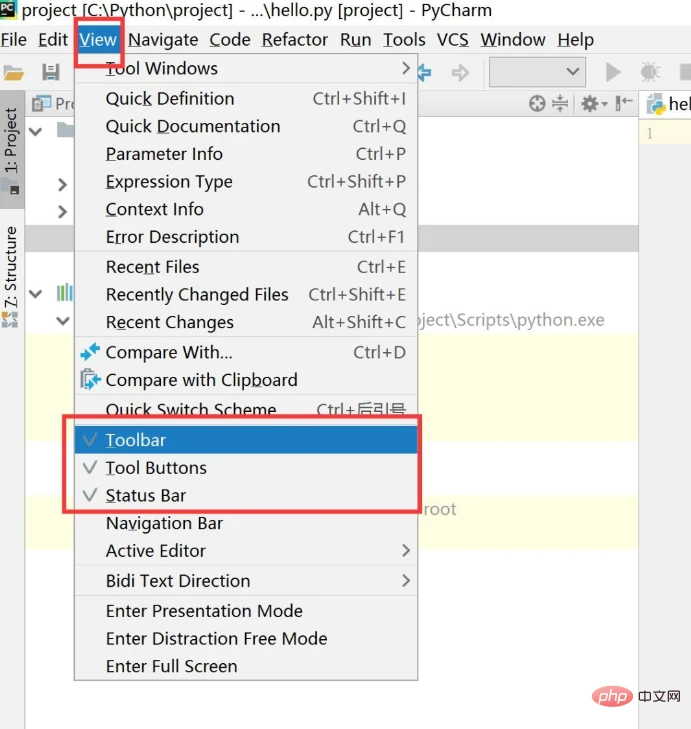Choose Enter Presentation Mode
The image size is (691, 729).
[246, 611]
